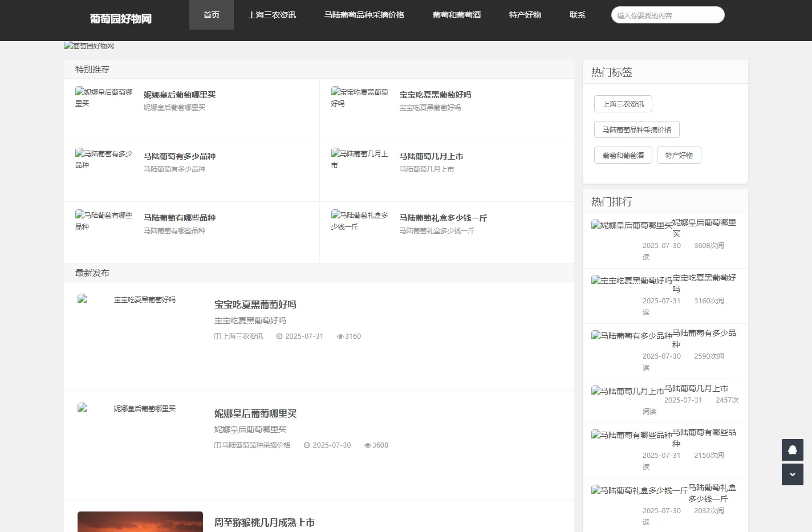Open 特产好物 in the navigation bar
This screenshot has width=812, height=532.
[x=525, y=15]
